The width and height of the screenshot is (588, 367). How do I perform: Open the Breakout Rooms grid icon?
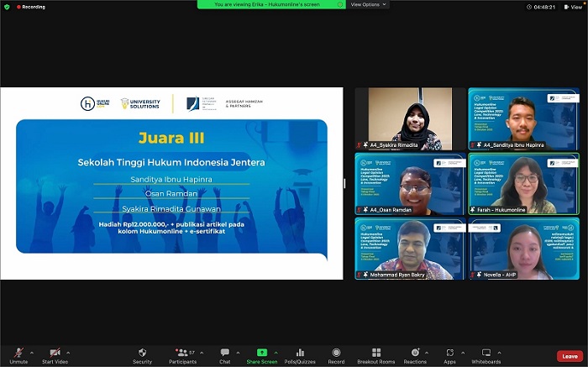(376, 353)
